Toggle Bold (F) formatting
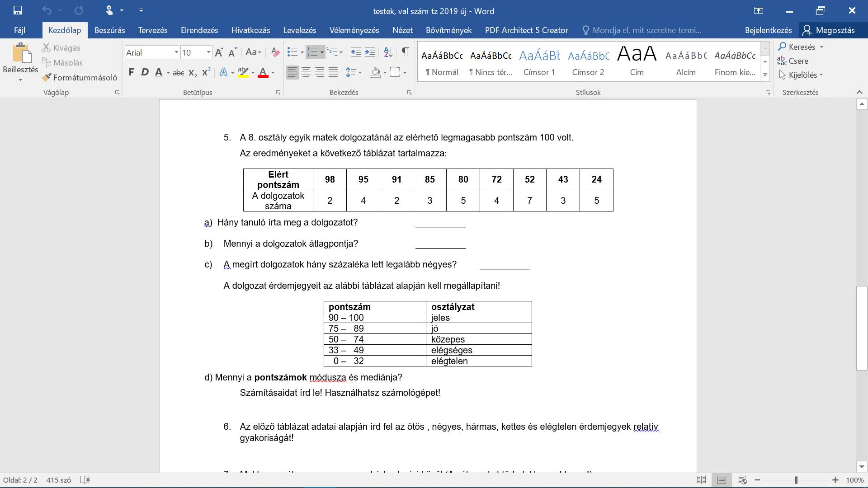Screen dimensions: 868x488 (131, 72)
